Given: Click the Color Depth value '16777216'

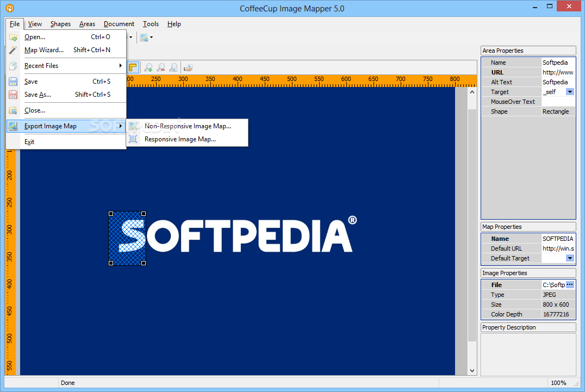Looking at the screenshot, I should click(558, 314).
